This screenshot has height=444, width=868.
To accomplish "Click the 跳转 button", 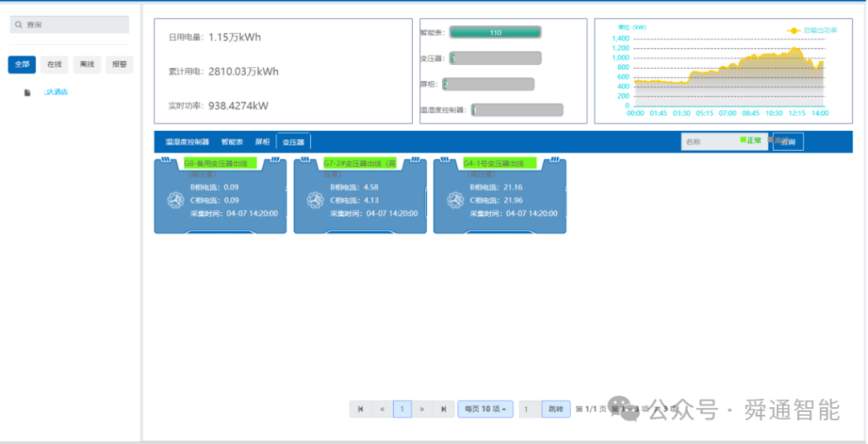I will [x=556, y=409].
